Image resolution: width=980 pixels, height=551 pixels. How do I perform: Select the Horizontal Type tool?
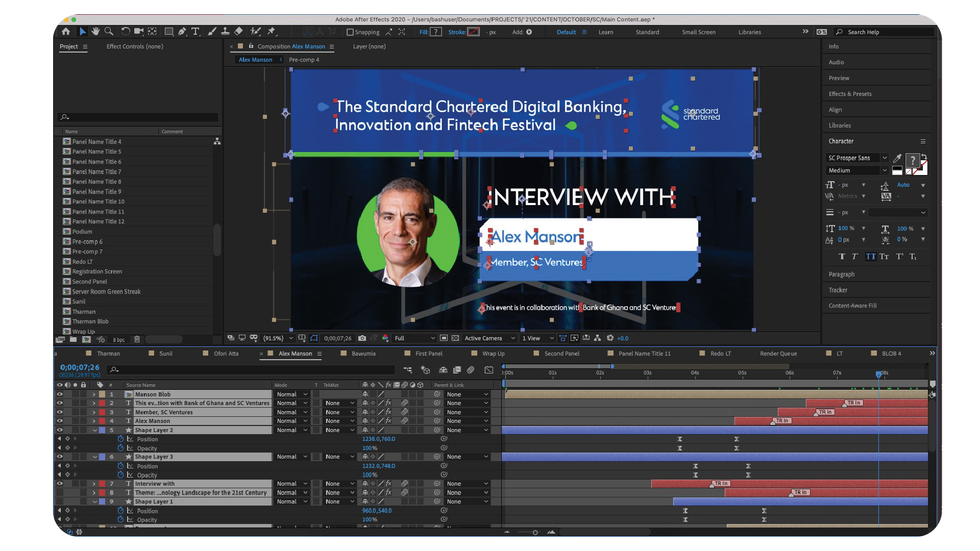[195, 32]
